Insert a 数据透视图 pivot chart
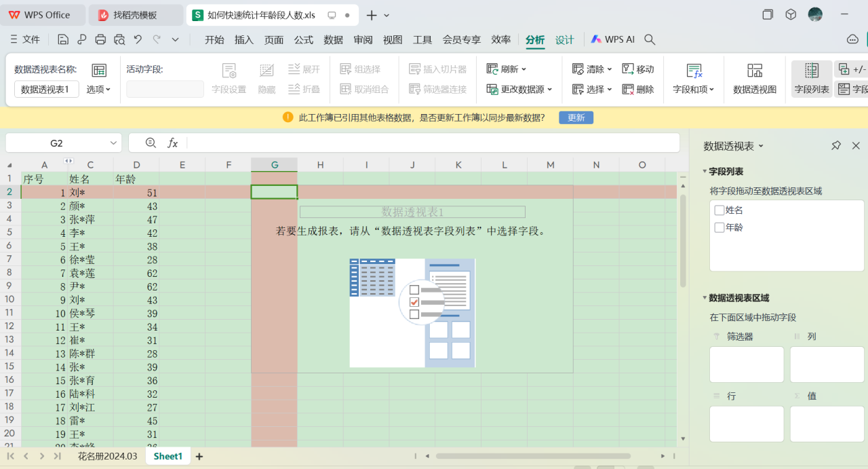868x469 pixels. (755, 79)
